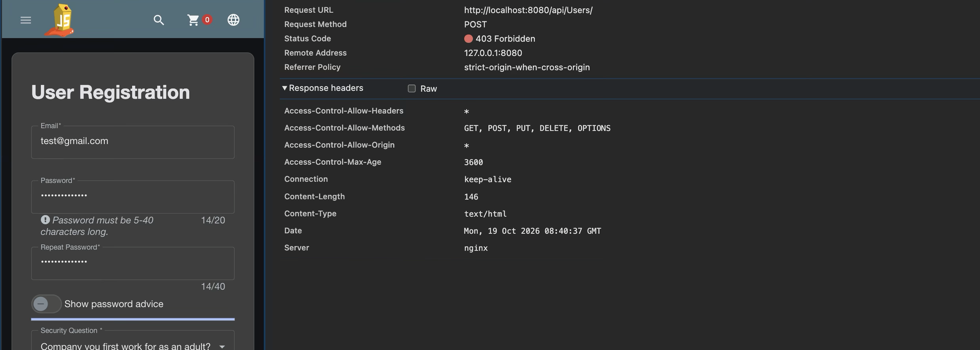Click the strict-origin-when-cross-origin value
Screen dimensions: 980x350
pyautogui.click(x=527, y=67)
